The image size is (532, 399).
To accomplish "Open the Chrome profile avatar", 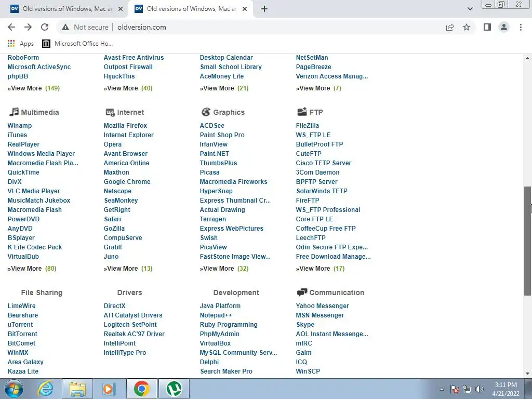I will click(504, 27).
